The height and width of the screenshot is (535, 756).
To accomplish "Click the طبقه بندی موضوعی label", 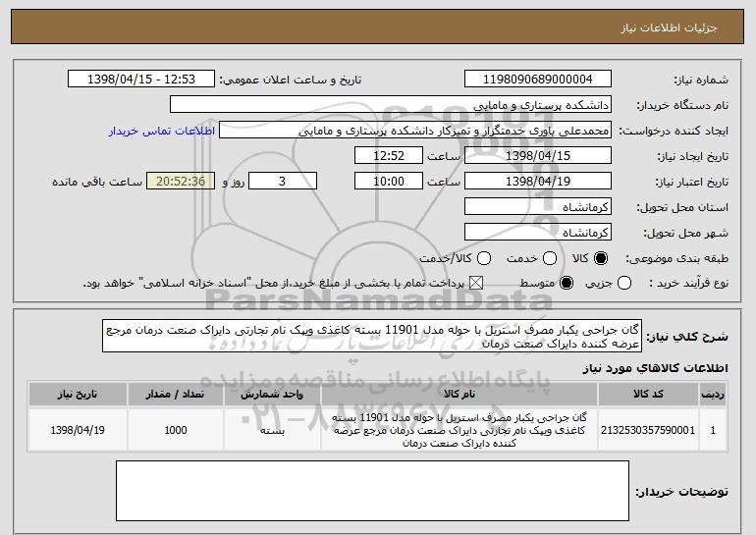I will 676,259.
